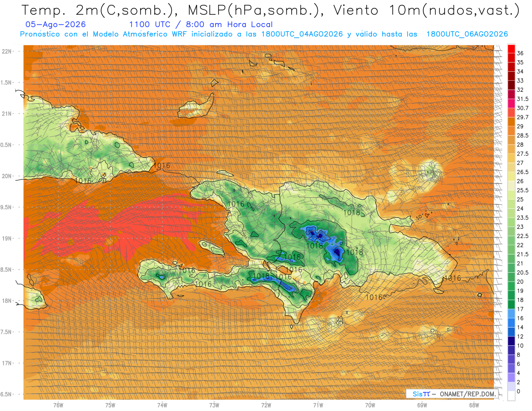Click the 1016 label off Hispaniola's far east coast
The width and height of the screenshot is (532, 411).
(453, 278)
